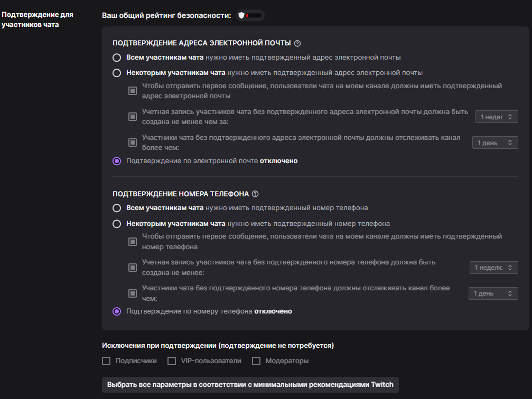This screenshot has width=532, height=399.
Task: Toggle email account age requirement checkbox
Action: coord(133,117)
